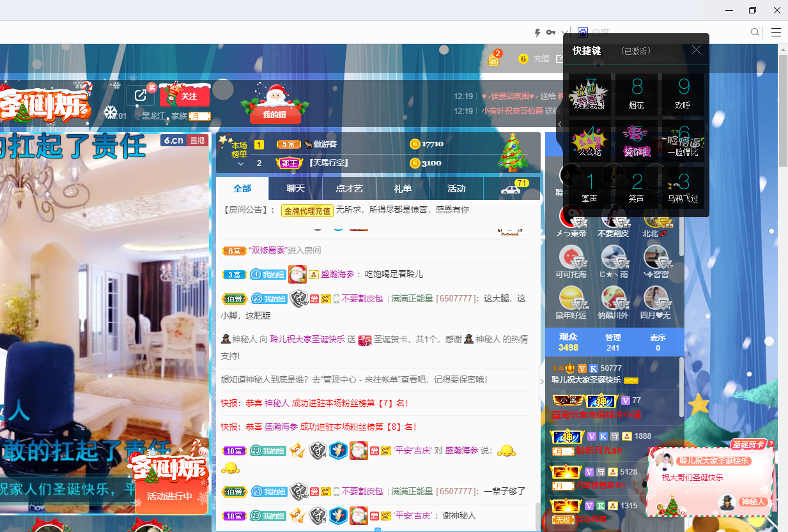Image resolution: width=788 pixels, height=532 pixels.
Task: Trigger the 爱你哦 shortcut tile
Action: coord(637,141)
